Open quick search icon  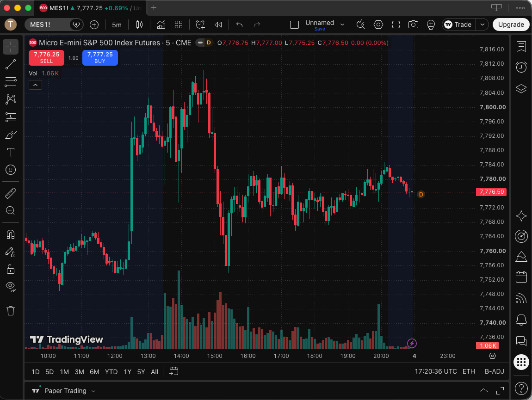point(360,25)
